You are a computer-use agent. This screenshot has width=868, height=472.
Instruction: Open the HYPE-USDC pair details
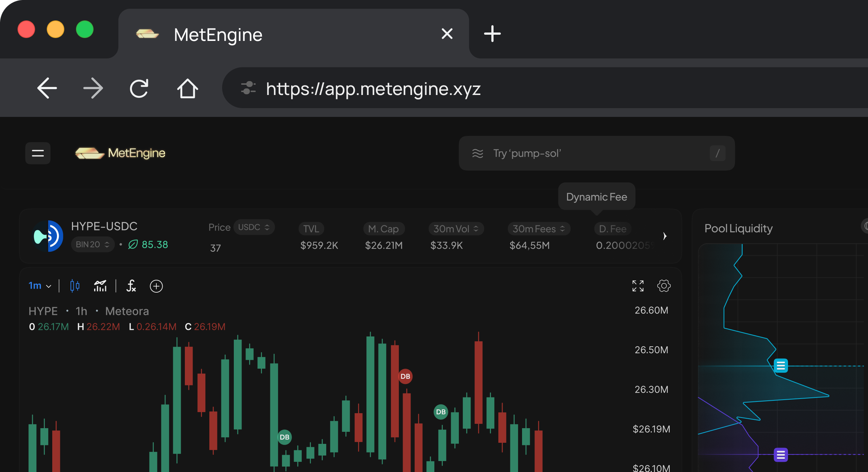pos(104,227)
